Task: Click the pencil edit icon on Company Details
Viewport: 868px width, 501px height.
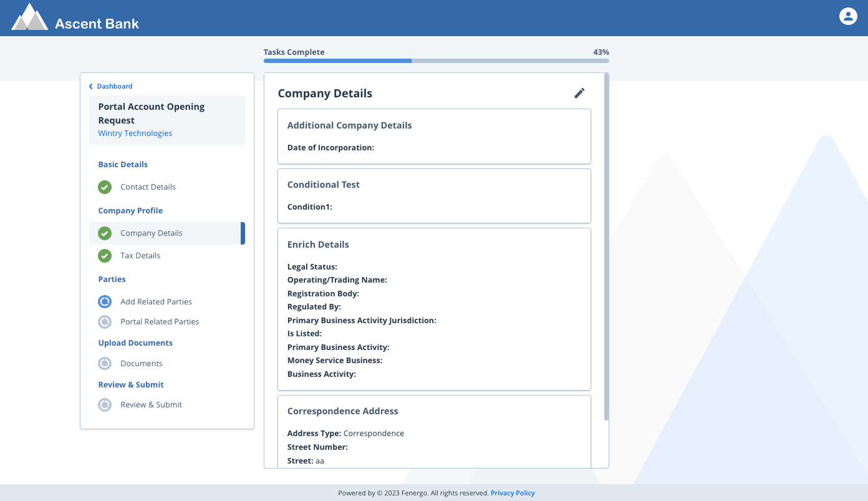Action: (579, 92)
